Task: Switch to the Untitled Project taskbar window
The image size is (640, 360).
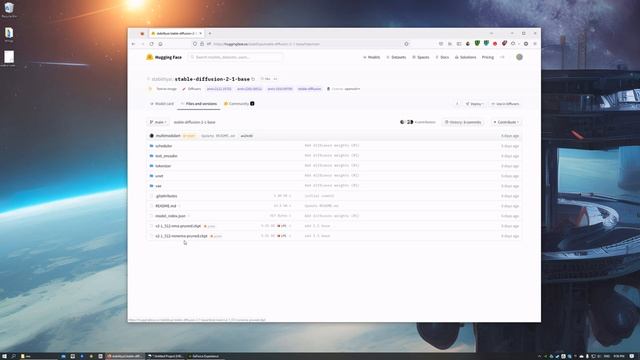Action: coord(165,356)
